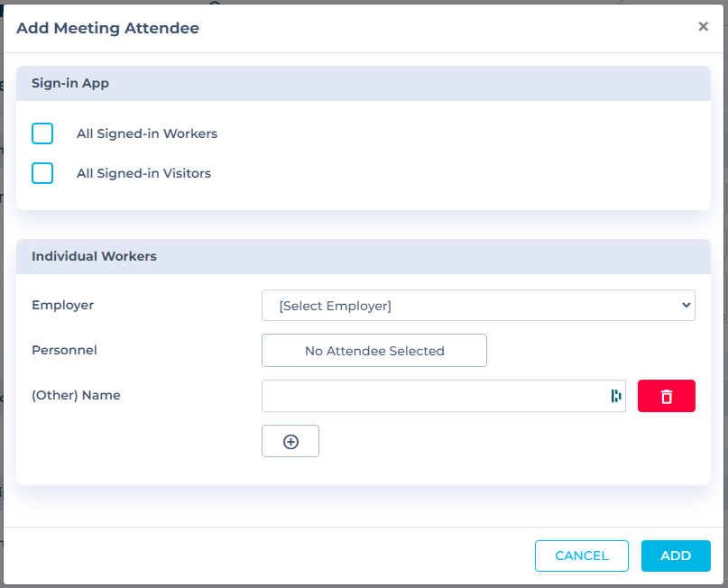Select the Sign-in App section header
This screenshot has height=588, width=728.
point(70,83)
